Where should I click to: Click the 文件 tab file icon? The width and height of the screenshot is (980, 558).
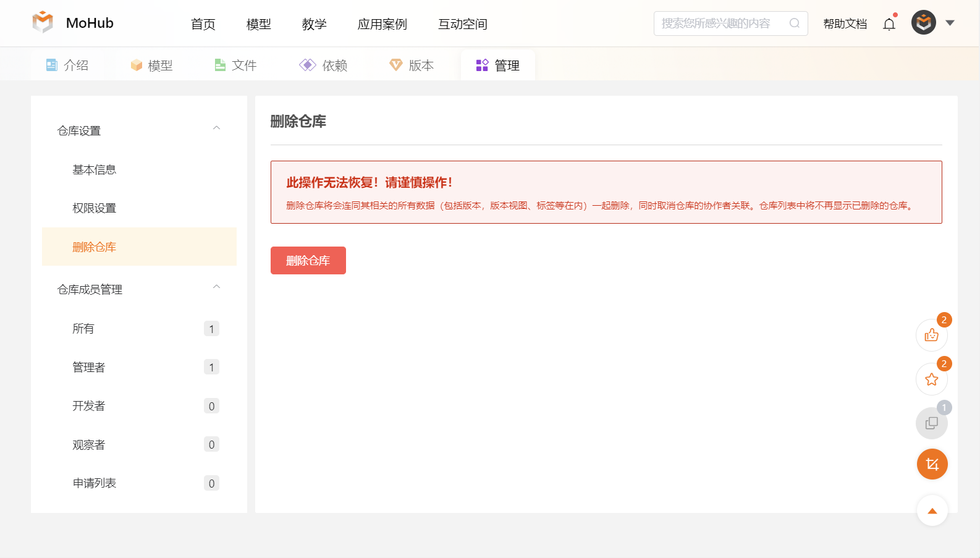(220, 65)
